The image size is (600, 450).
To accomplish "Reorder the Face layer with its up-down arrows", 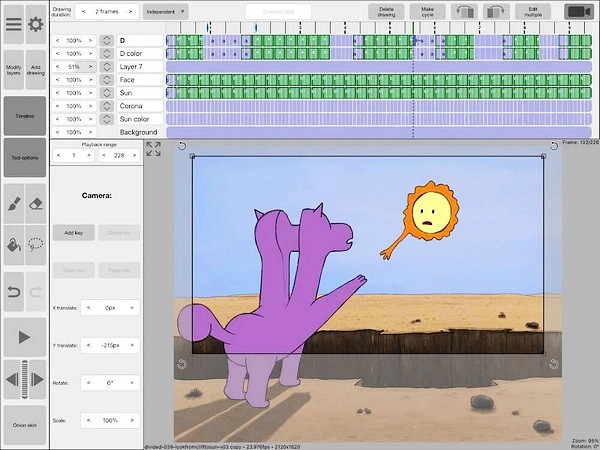I will point(107,80).
